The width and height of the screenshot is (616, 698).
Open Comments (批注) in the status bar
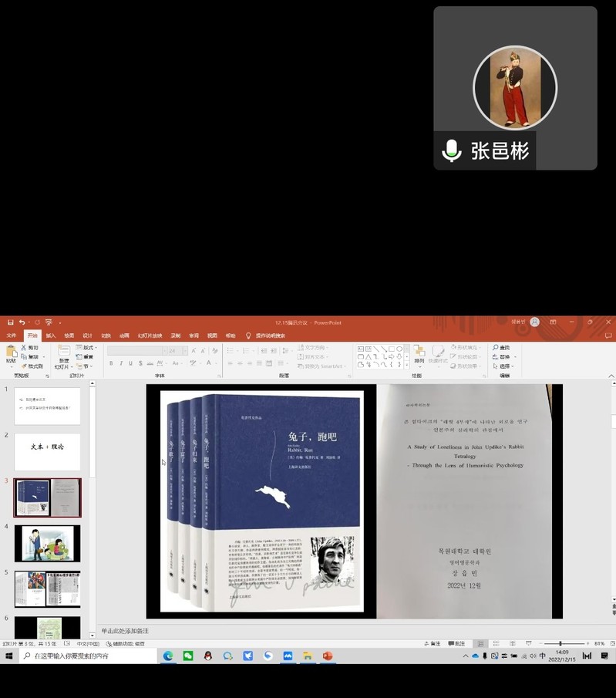click(456, 644)
